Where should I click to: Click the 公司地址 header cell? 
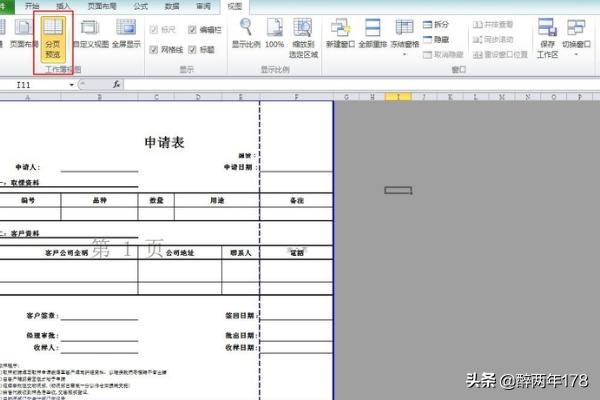coord(180,253)
